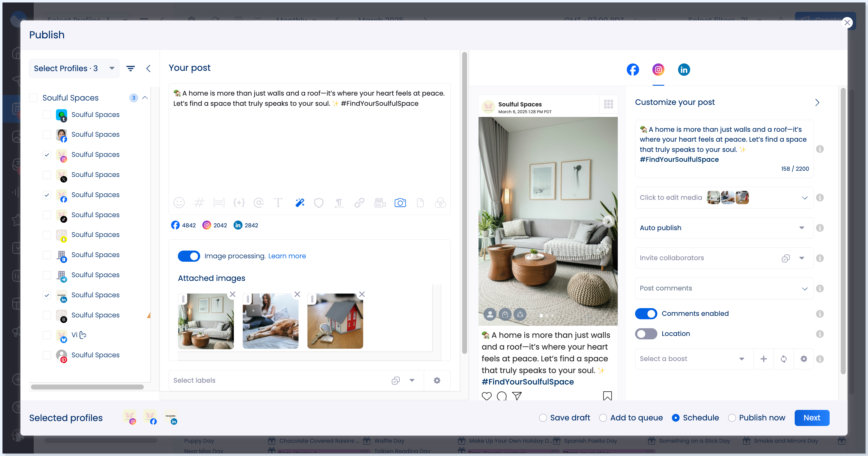The height and width of the screenshot is (456, 868).
Task: Open the boost settings gear icon
Action: point(804,359)
